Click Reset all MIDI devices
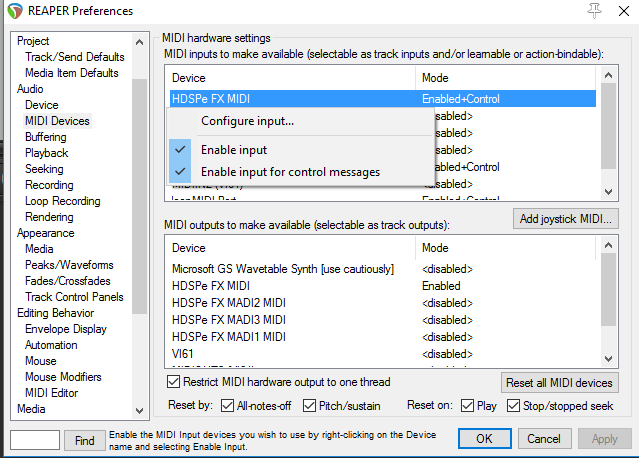Screen dimensions: 639x458 pyautogui.click(x=559, y=383)
